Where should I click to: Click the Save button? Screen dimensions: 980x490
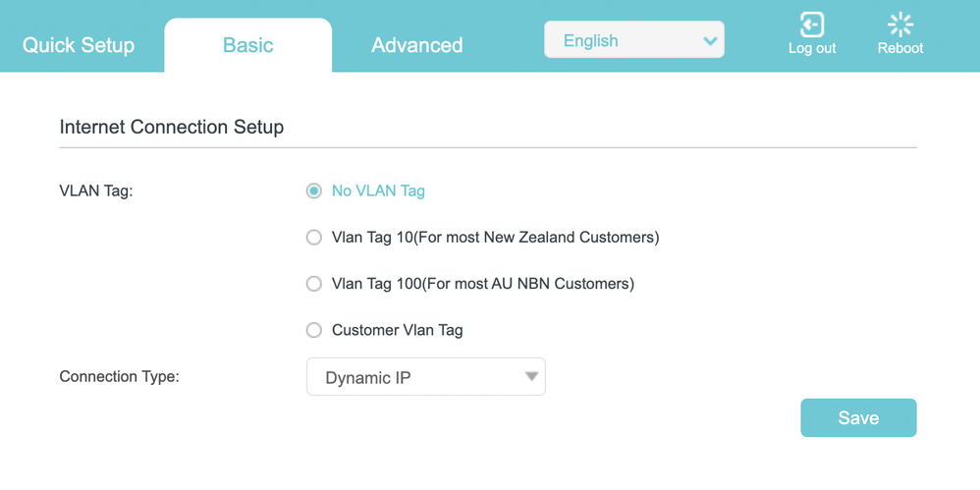click(858, 417)
